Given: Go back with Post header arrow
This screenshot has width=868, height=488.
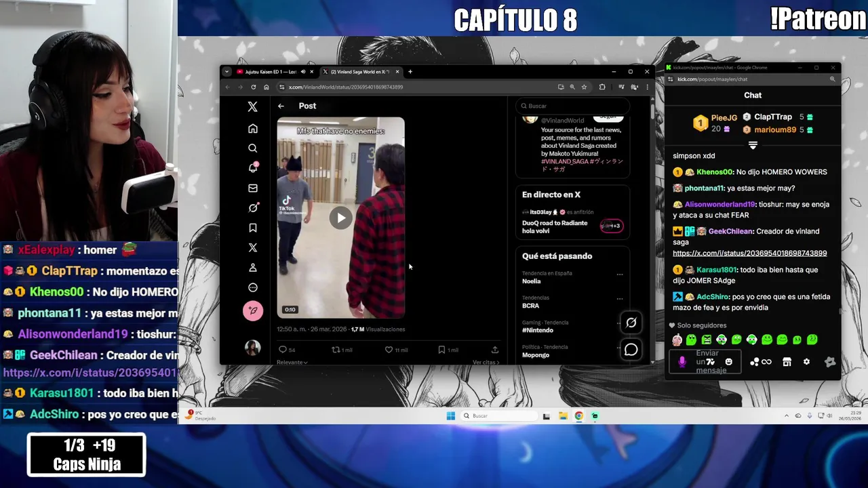Looking at the screenshot, I should coord(281,106).
